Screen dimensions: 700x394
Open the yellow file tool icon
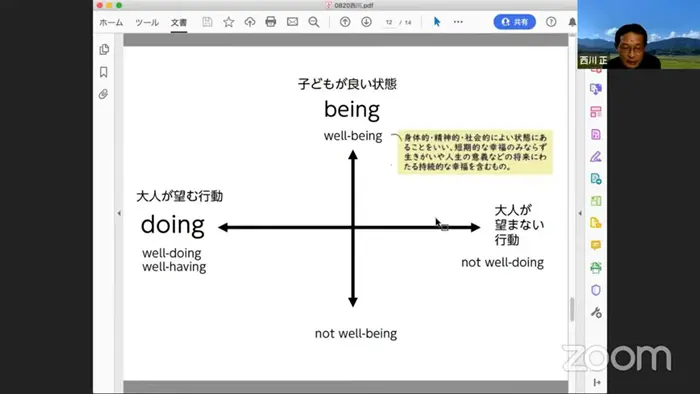point(596,223)
